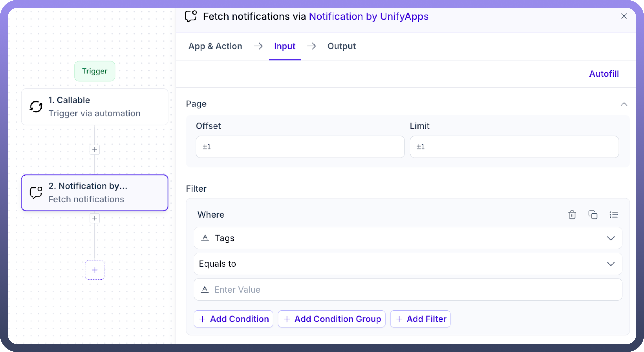Duplicate the Where condition with the copy icon
Image resolution: width=644 pixels, height=352 pixels.
click(593, 215)
